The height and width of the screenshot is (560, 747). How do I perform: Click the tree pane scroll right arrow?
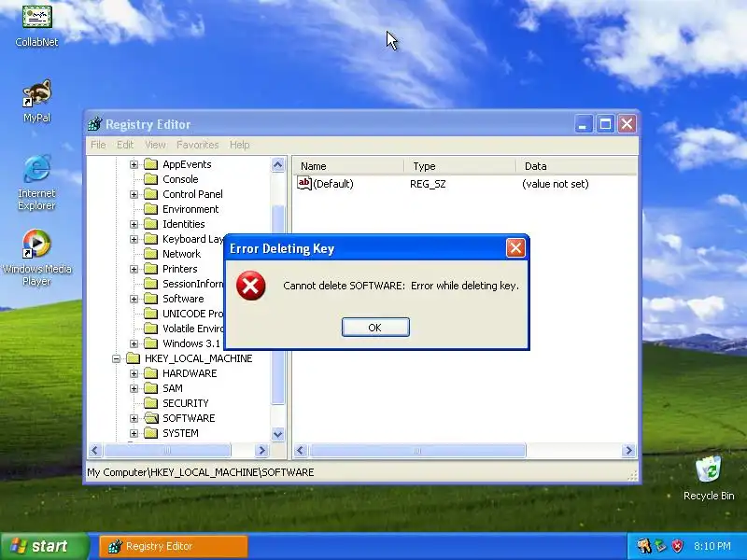click(x=261, y=451)
